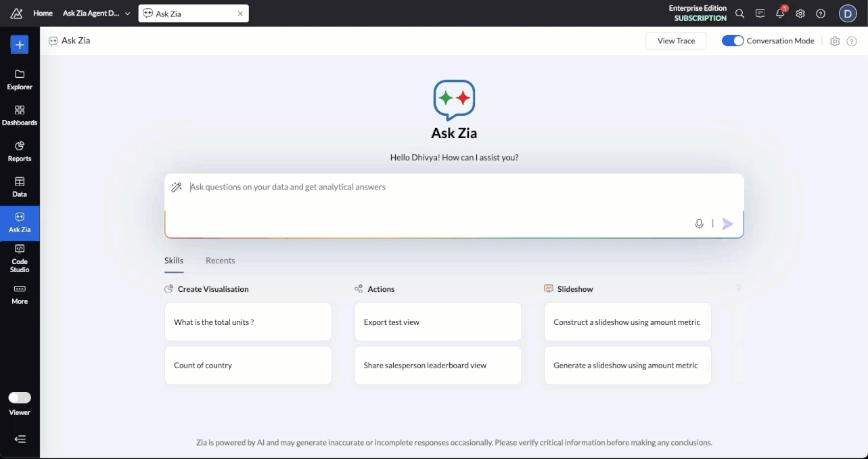
Task: Click the microphone voice input icon
Action: click(x=699, y=224)
